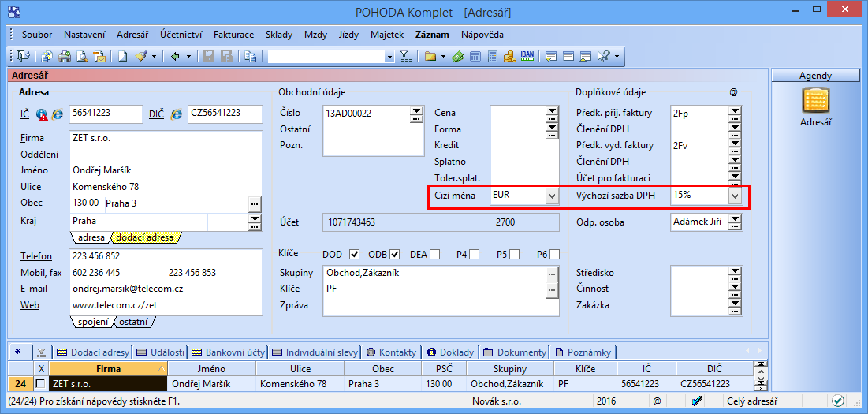Click the copy documents icon in toolbar

point(250,56)
